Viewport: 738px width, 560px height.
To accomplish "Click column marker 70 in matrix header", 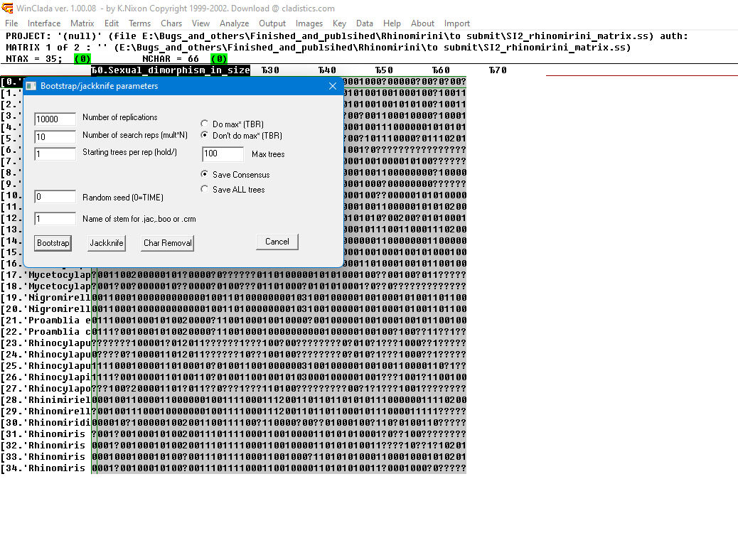I will (498, 70).
